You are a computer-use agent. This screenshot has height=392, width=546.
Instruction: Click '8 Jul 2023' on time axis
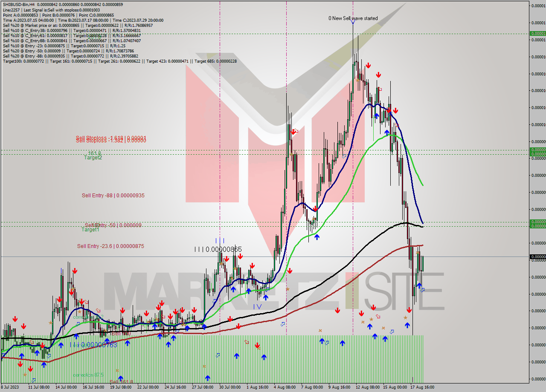(x=10, y=387)
